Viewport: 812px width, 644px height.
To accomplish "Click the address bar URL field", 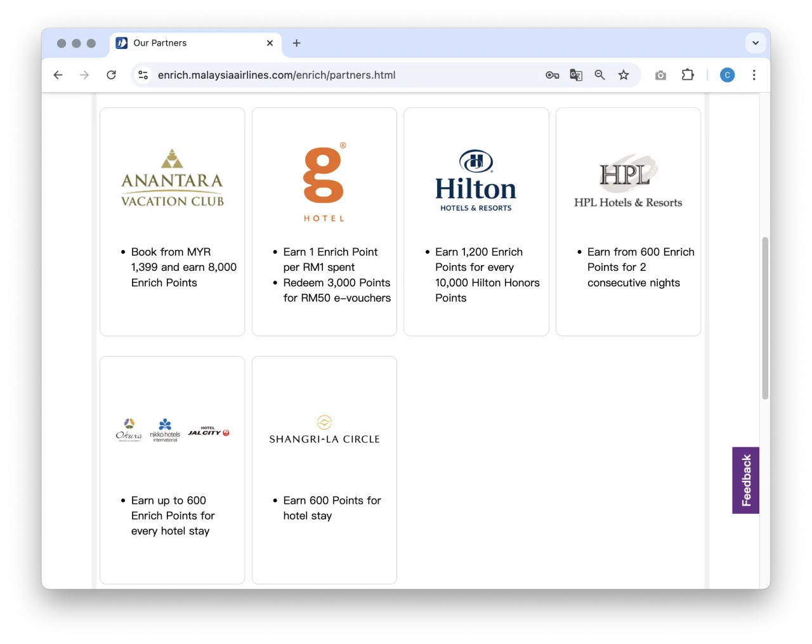I will [x=343, y=75].
